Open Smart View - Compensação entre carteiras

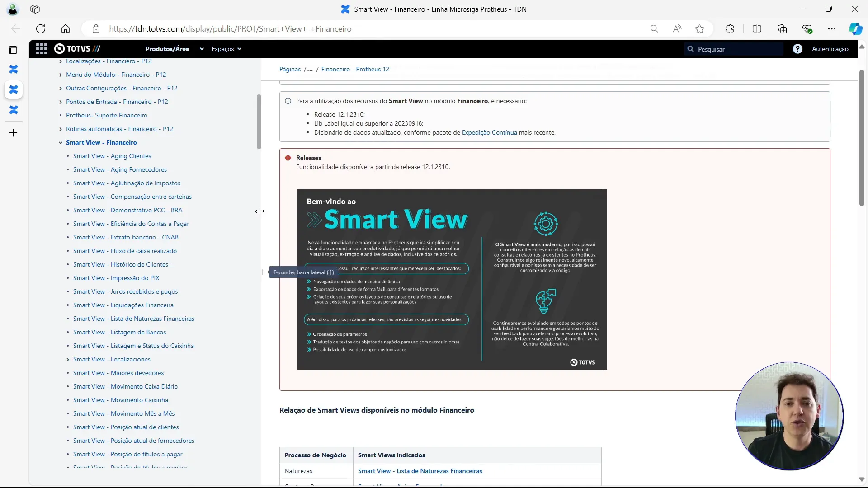click(132, 197)
